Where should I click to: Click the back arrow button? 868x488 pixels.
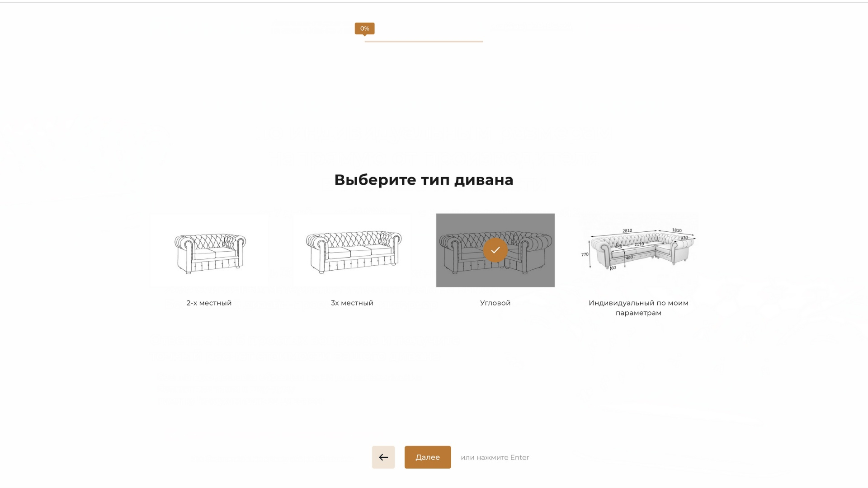(x=383, y=457)
